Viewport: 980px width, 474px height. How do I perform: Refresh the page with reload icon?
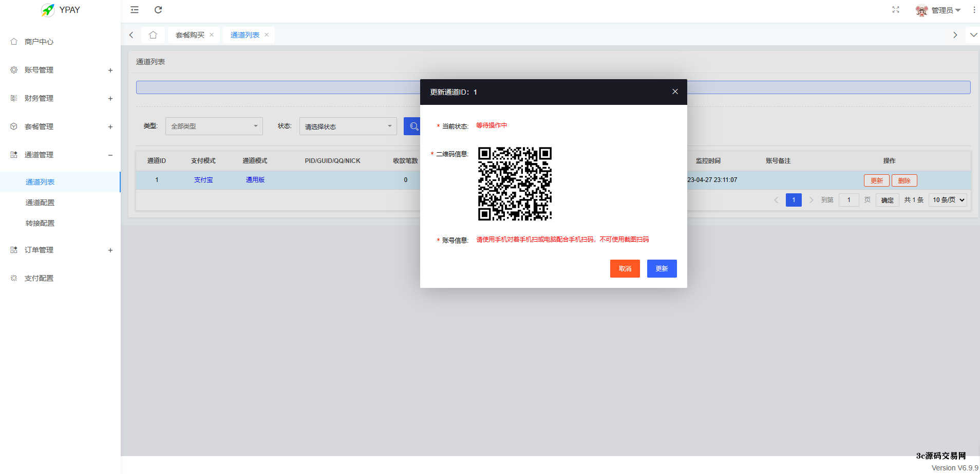point(158,10)
